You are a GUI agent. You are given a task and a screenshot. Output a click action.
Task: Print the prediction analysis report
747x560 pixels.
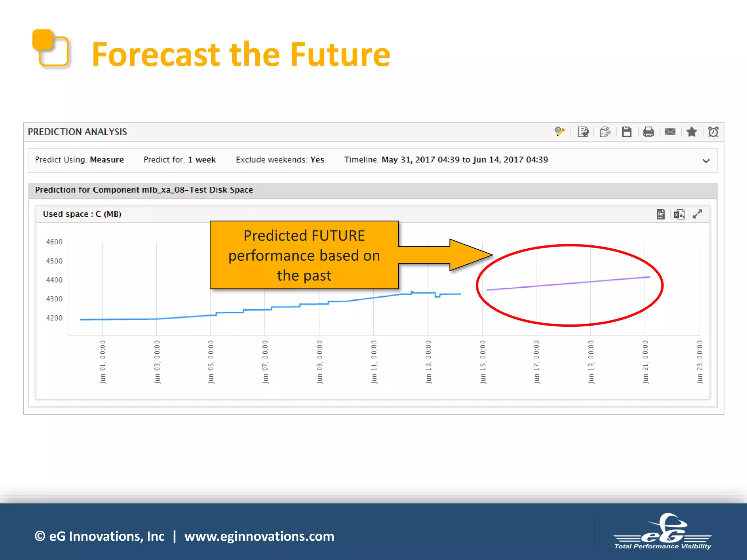[648, 132]
